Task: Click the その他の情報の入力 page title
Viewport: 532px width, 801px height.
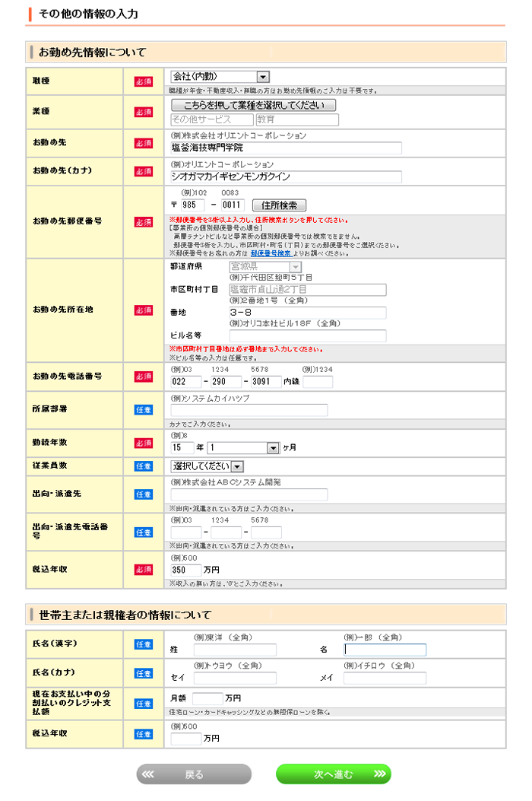Action: (89, 14)
